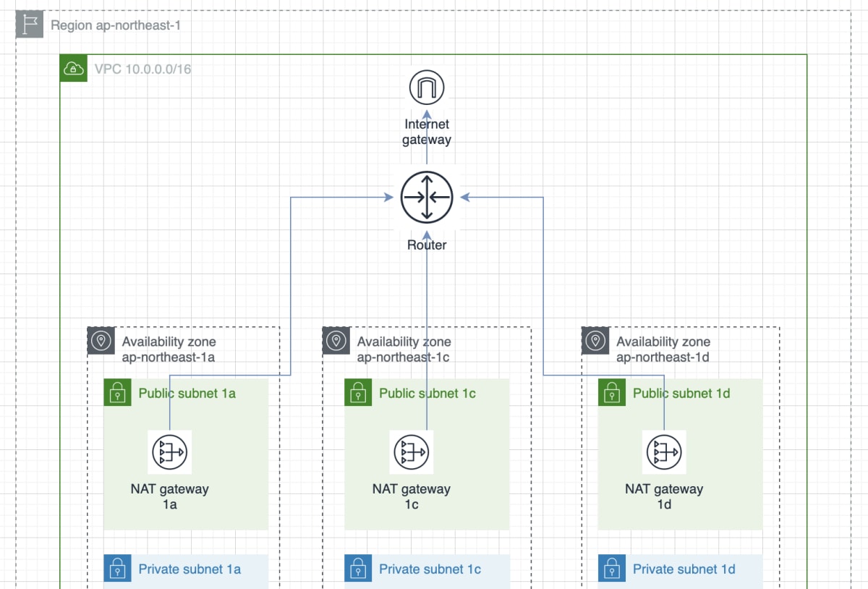The height and width of the screenshot is (589, 868).
Task: Click the Region flag icon
Action: click(x=30, y=25)
